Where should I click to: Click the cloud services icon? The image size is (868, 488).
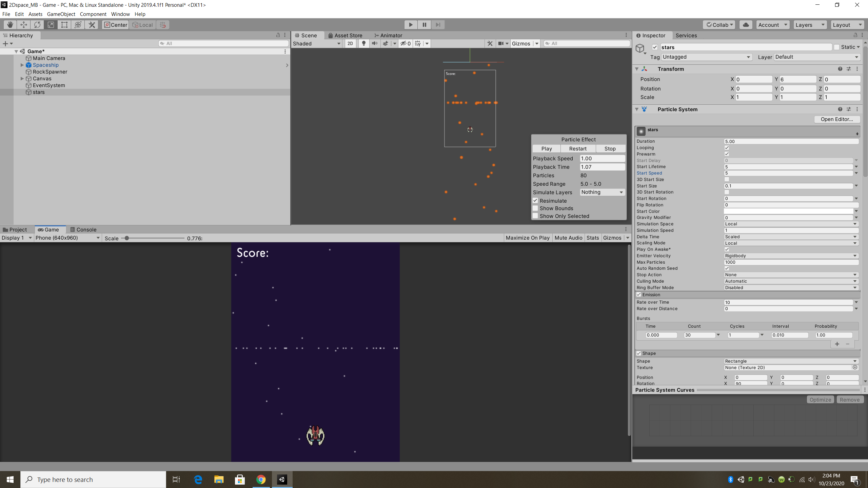pyautogui.click(x=746, y=25)
